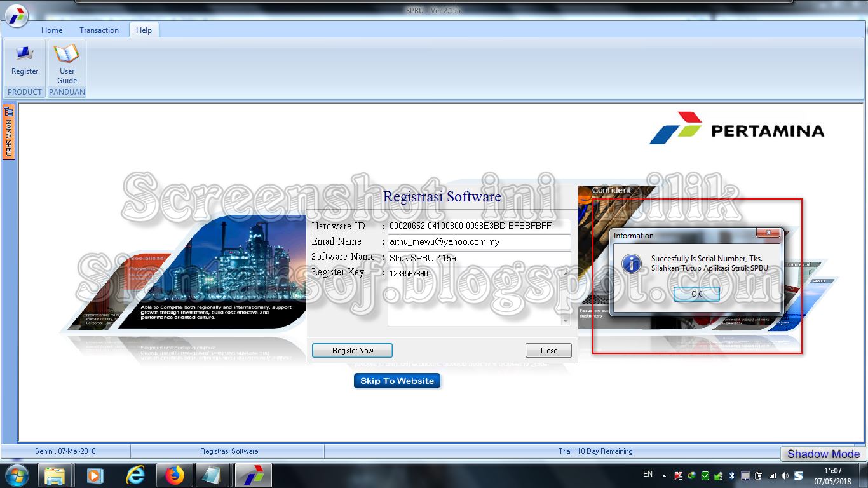The image size is (868, 488).
Task: Click the EN language indicator
Action: [x=648, y=474]
